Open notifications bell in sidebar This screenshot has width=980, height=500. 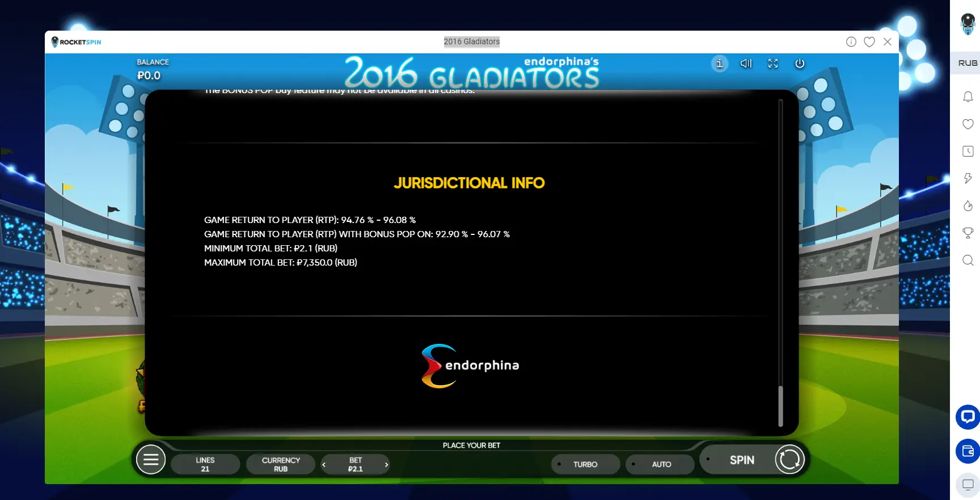(x=968, y=97)
